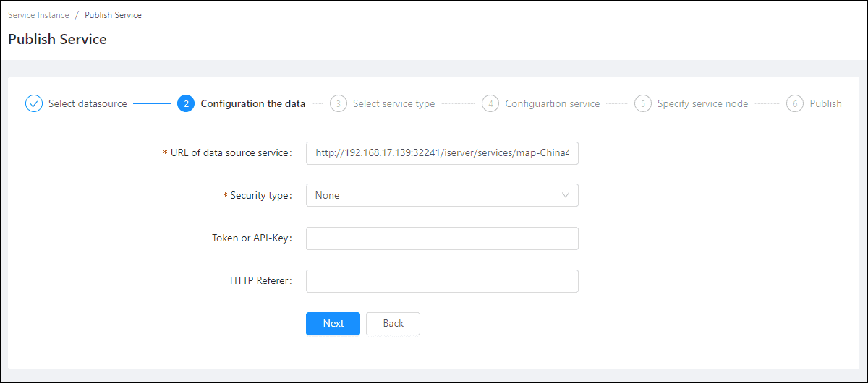Click the step 2 circle icon
The width and height of the screenshot is (868, 383).
tap(186, 103)
